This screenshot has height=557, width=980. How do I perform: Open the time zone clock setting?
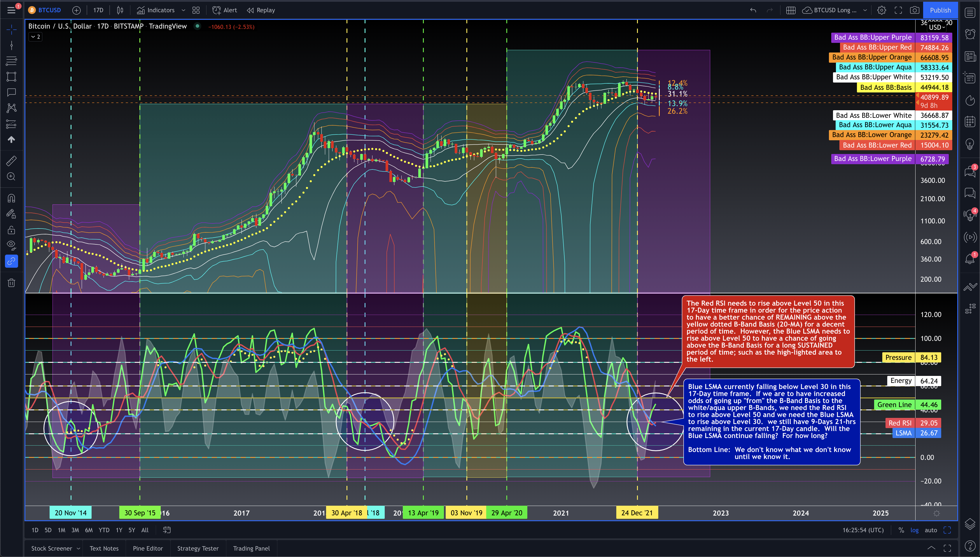point(863,530)
